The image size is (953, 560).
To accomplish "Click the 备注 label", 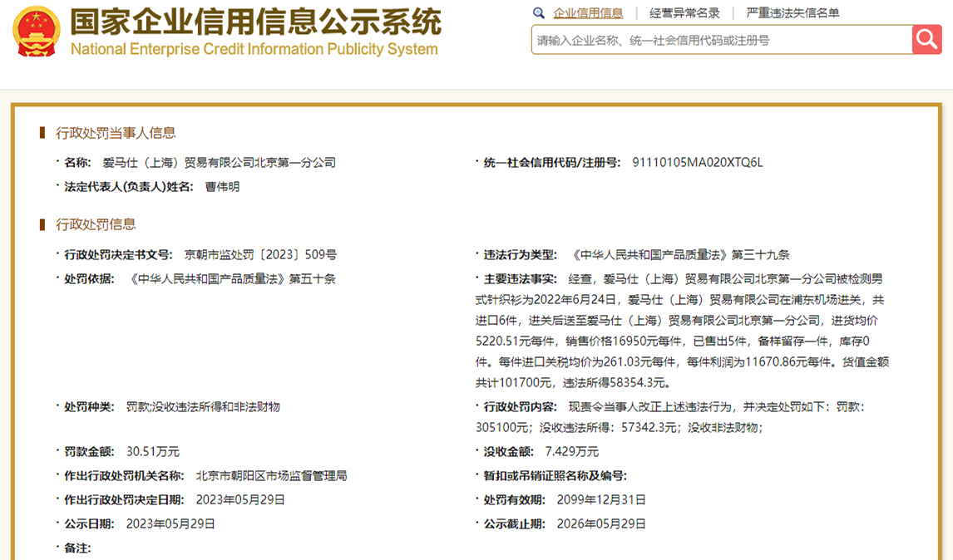I will (78, 548).
